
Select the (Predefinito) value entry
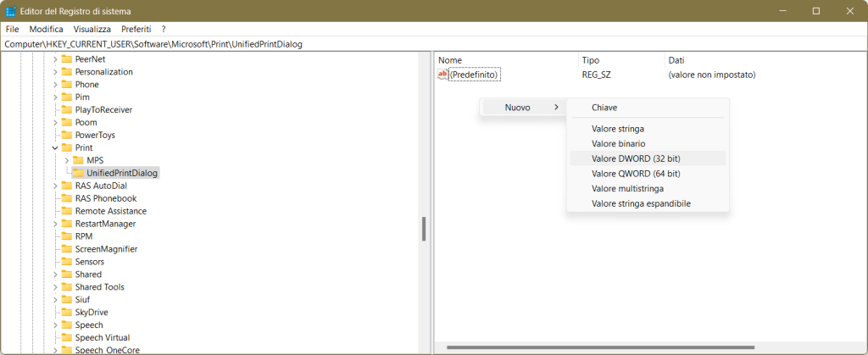[475, 74]
